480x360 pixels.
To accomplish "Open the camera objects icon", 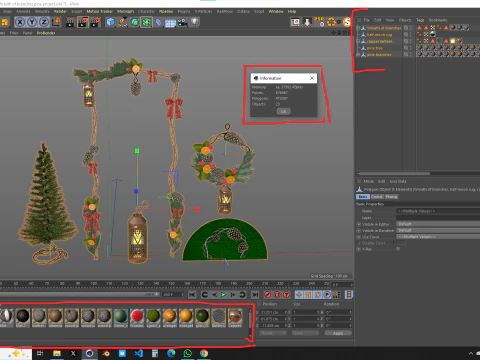I will (x=182, y=22).
